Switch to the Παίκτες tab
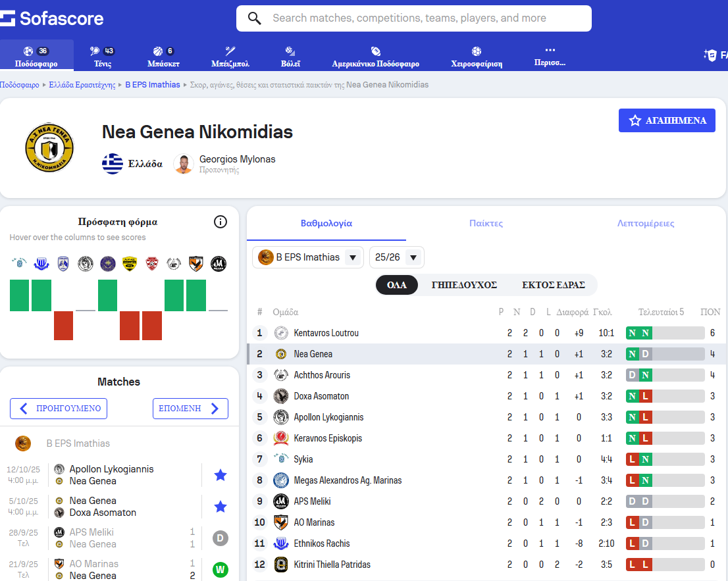The height and width of the screenshot is (581, 728). click(x=486, y=223)
